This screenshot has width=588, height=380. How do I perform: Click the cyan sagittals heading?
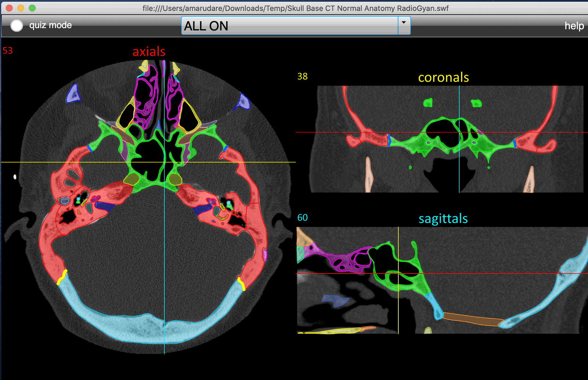(x=443, y=219)
